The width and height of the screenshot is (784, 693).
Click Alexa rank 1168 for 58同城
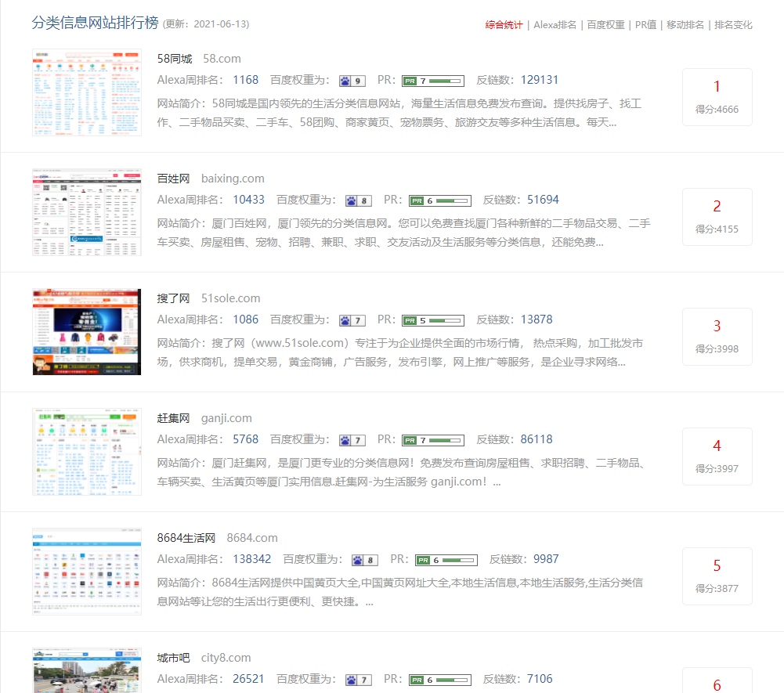pyautogui.click(x=245, y=80)
